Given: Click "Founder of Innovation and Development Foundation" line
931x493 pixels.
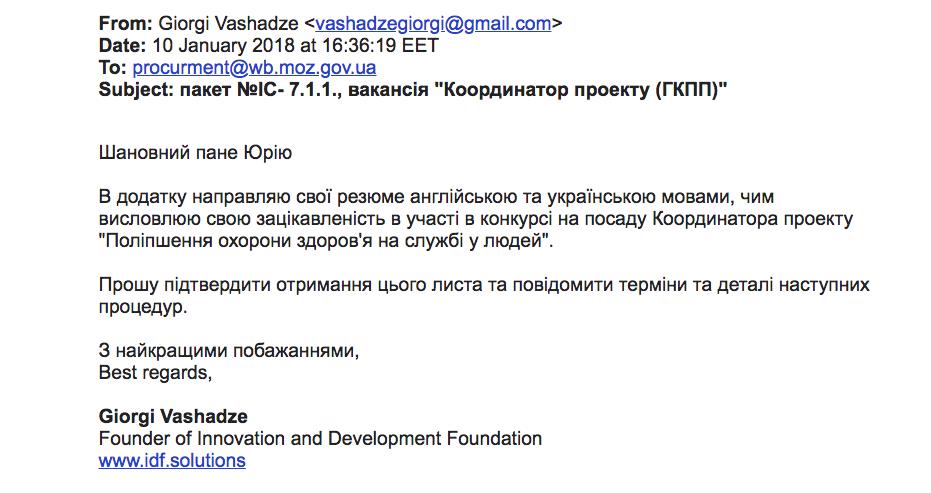Looking at the screenshot, I should tap(320, 438).
